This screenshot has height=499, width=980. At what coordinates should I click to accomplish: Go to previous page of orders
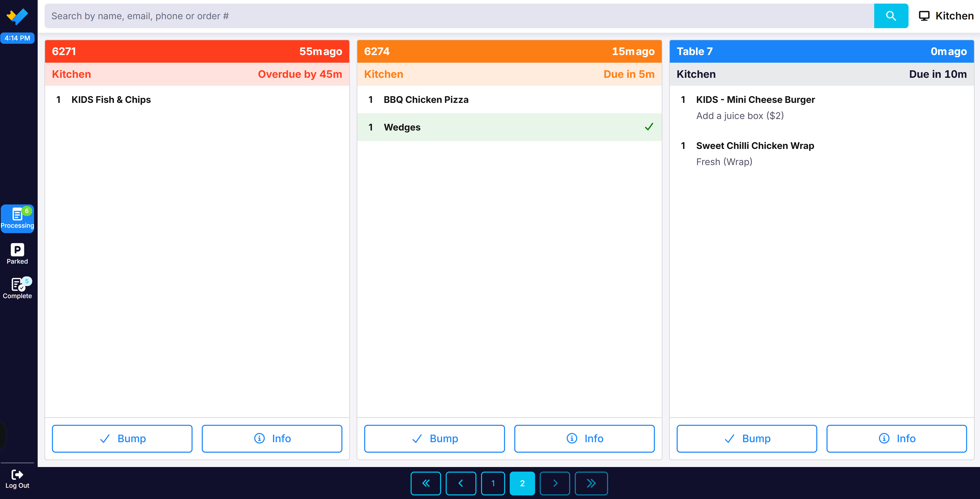(x=461, y=483)
